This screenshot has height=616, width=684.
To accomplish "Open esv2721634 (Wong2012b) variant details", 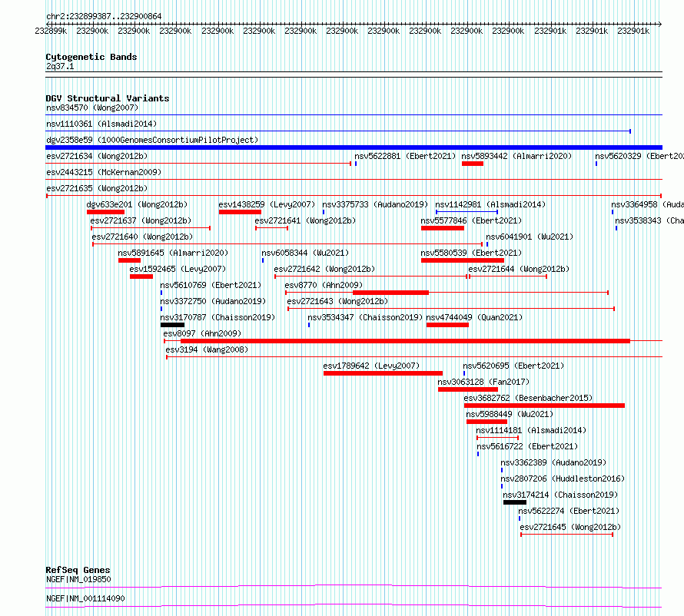I will pos(97,156).
